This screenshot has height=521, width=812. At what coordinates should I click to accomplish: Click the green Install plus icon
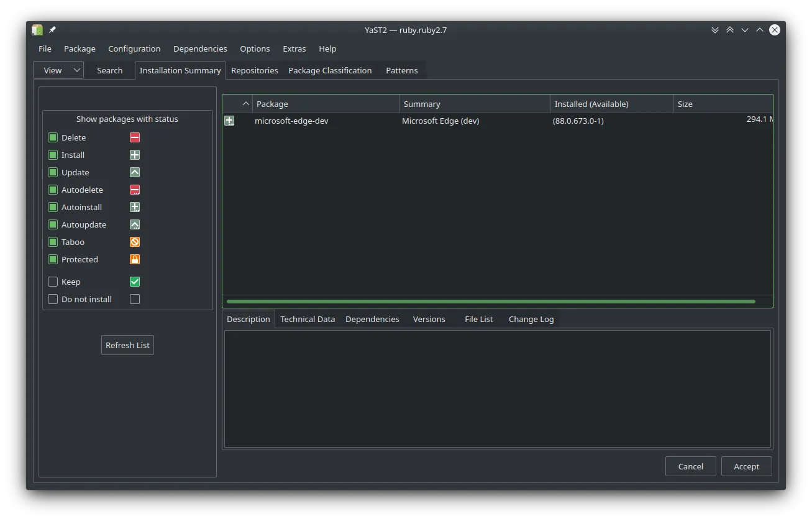click(x=135, y=155)
